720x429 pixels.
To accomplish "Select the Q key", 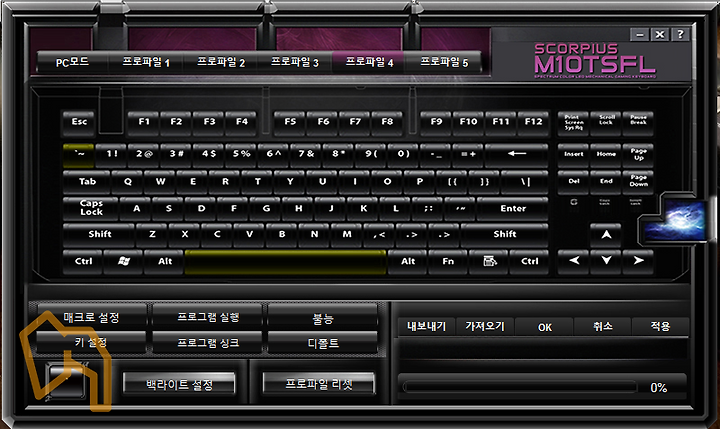I will (x=128, y=182).
